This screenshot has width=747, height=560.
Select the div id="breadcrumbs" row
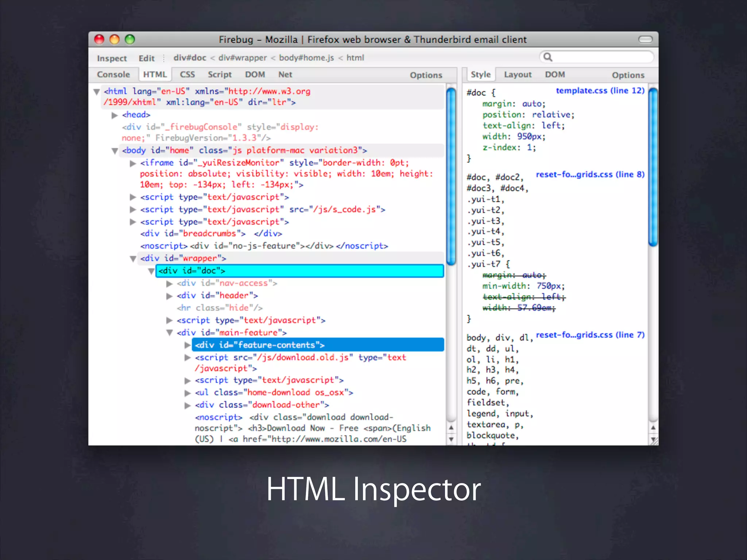tap(211, 234)
